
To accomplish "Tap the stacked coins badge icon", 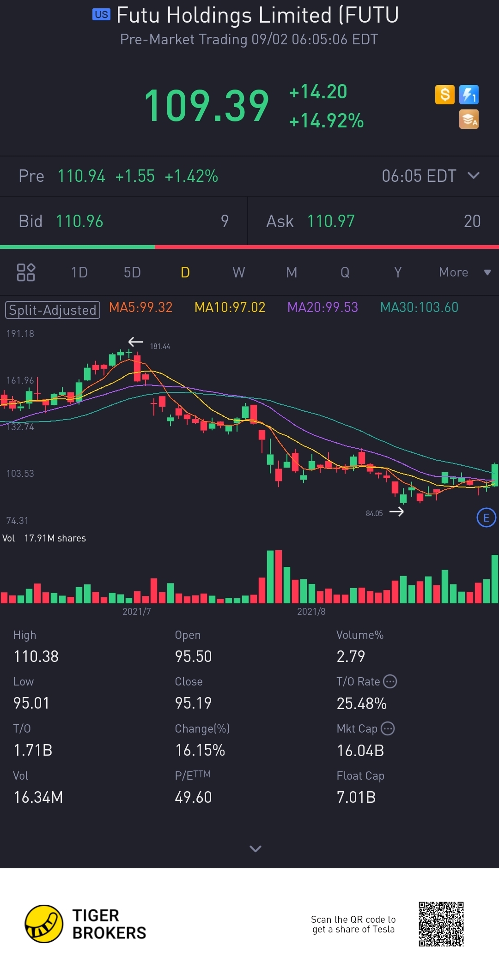I will click(469, 119).
